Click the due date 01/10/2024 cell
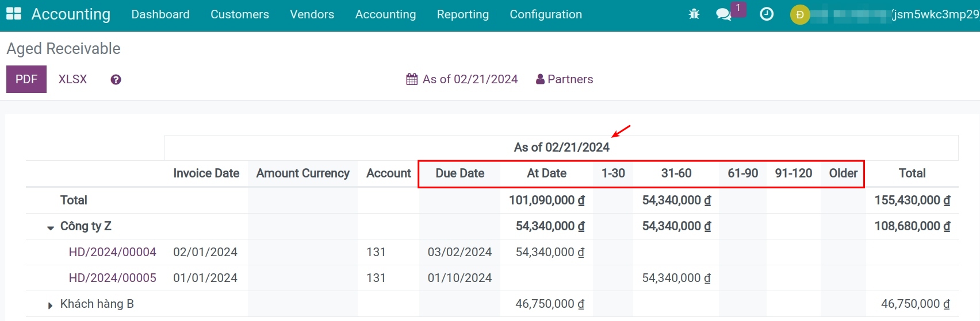The height and width of the screenshot is (321, 980). [460, 278]
